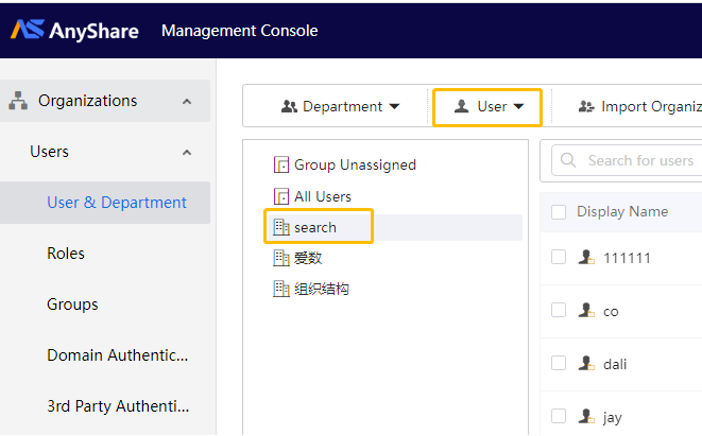This screenshot has width=702, height=436.
Task: Click the 组织结构 organization building icon
Action: click(281, 289)
